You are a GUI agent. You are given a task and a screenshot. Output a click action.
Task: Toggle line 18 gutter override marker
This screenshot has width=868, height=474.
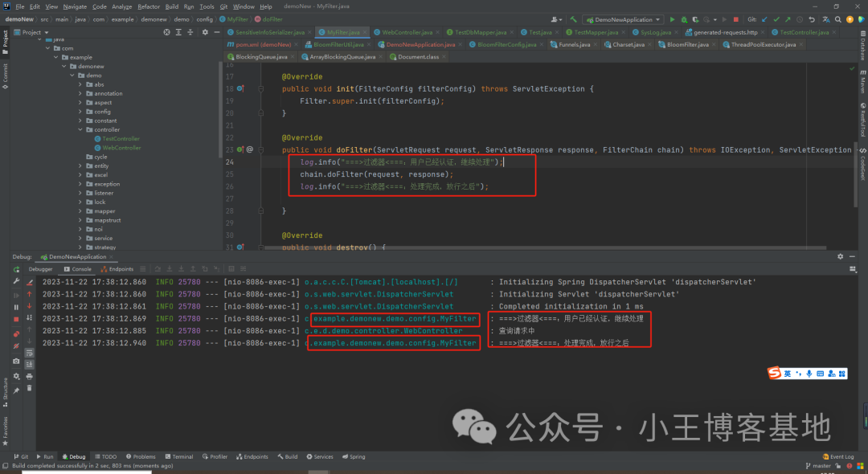[240, 88]
